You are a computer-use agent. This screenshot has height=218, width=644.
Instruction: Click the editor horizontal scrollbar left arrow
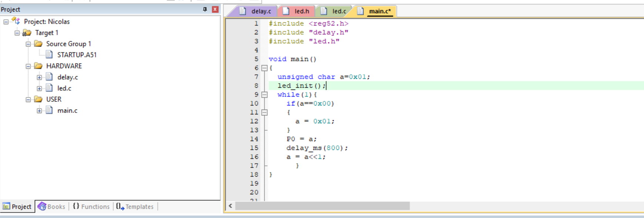(x=230, y=206)
